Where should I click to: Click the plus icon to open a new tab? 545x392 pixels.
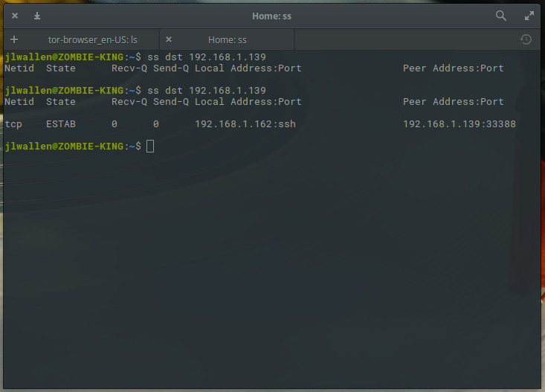click(14, 39)
